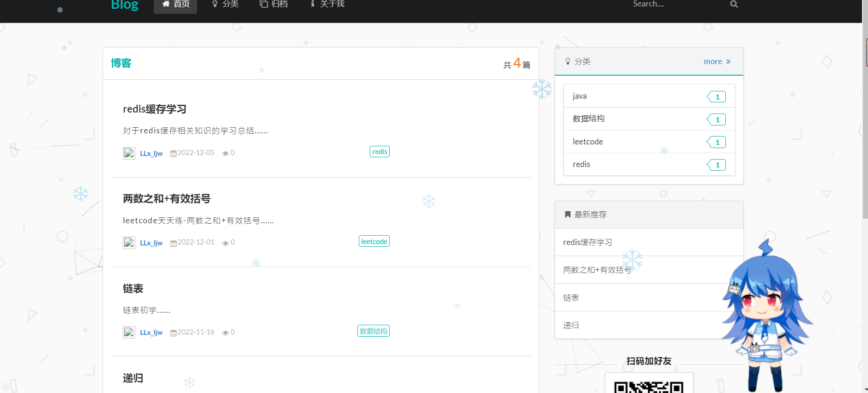Click the Blog logo in header
This screenshot has height=393, width=868.
click(x=125, y=5)
